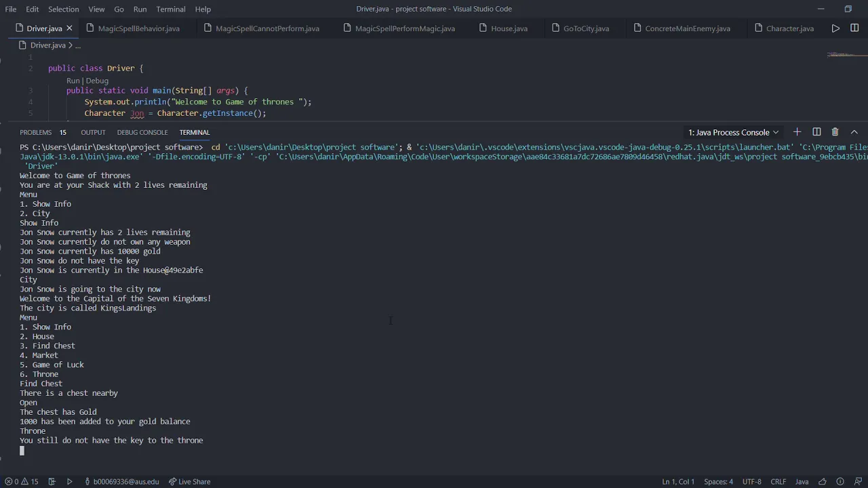The height and width of the screenshot is (488, 868).
Task: Minimize the VS Code window
Action: click(x=821, y=9)
